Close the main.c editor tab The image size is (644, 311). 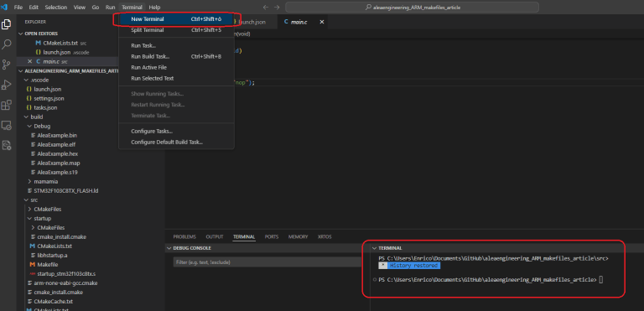pos(322,22)
